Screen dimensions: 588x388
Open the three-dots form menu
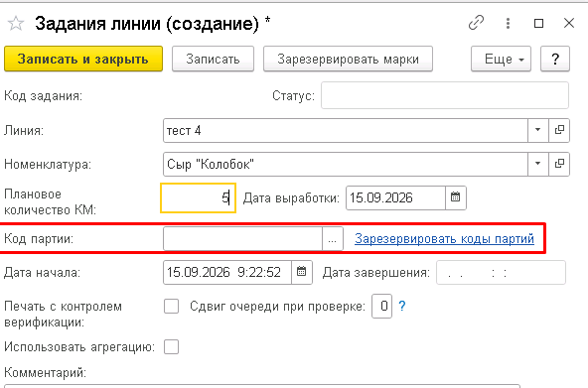(508, 23)
